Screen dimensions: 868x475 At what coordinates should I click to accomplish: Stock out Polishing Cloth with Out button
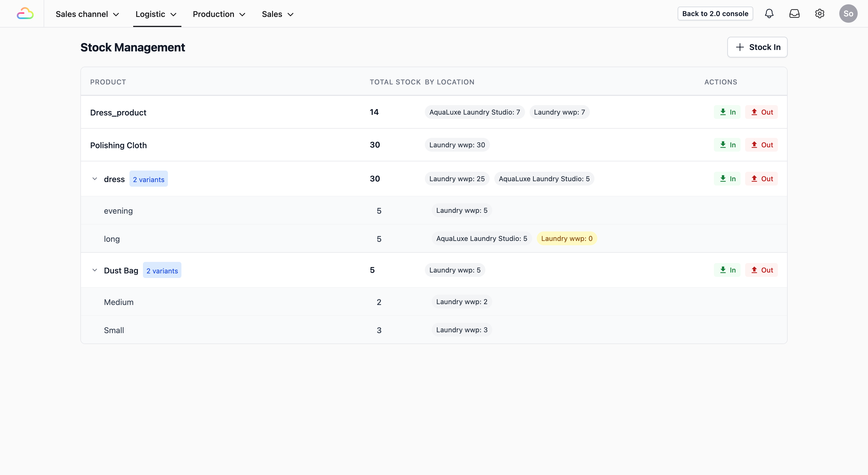tap(762, 145)
